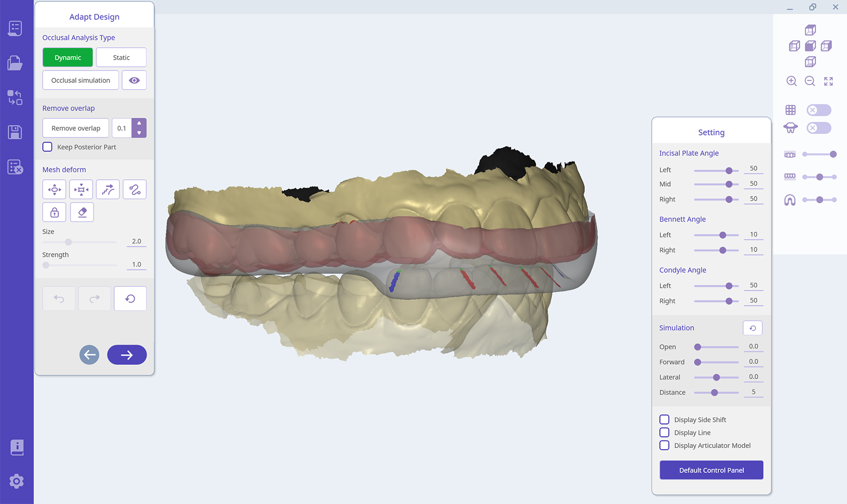This screenshot has height=504, width=847.
Task: Open the save icon in left sidebar
Action: click(15, 132)
